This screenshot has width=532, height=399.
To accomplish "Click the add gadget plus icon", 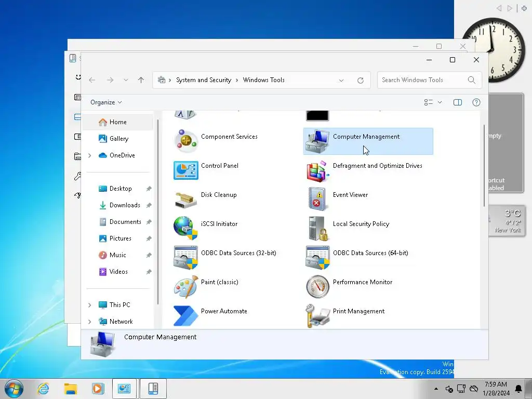I will click(524, 8).
